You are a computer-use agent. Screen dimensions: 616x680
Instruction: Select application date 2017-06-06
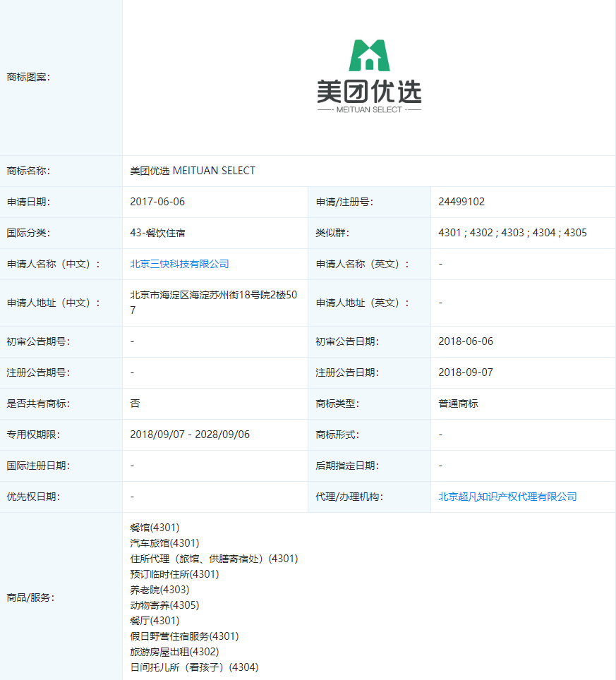[157, 202]
